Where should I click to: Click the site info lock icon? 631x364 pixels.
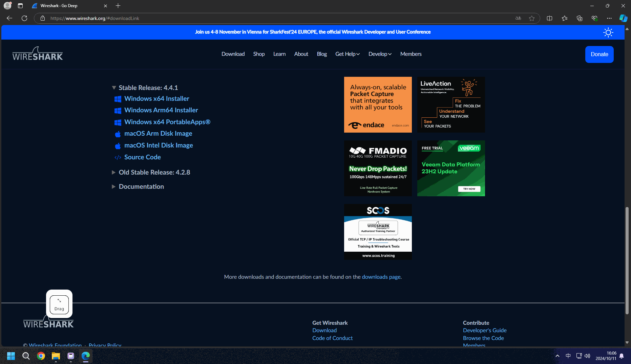pos(43,18)
